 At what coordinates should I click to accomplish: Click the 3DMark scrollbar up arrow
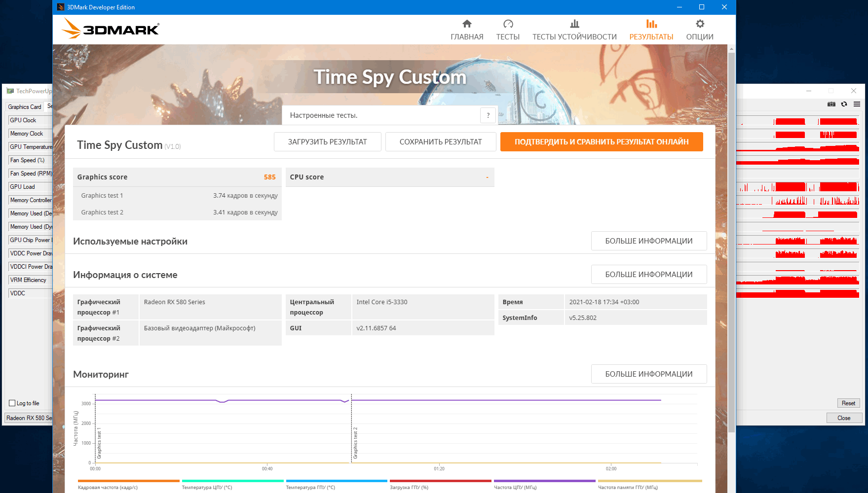click(731, 48)
